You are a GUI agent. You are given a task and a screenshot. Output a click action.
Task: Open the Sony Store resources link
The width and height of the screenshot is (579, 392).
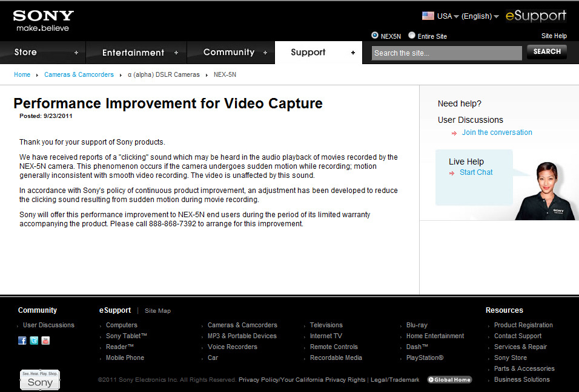pos(511,358)
